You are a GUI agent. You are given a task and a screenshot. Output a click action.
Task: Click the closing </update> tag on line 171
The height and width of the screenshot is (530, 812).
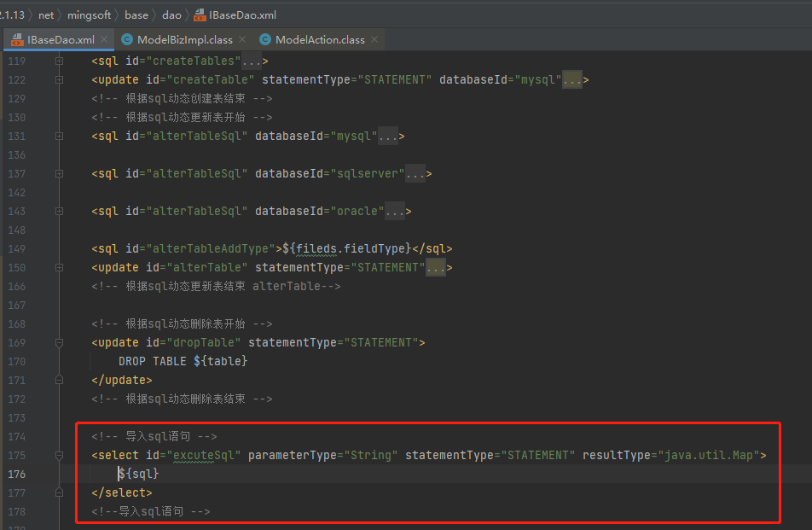click(x=122, y=381)
